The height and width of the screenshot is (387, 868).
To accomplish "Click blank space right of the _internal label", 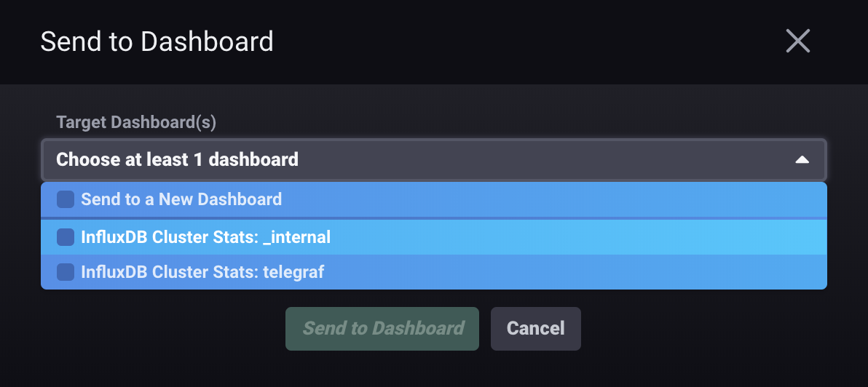I will pyautogui.click(x=583, y=237).
